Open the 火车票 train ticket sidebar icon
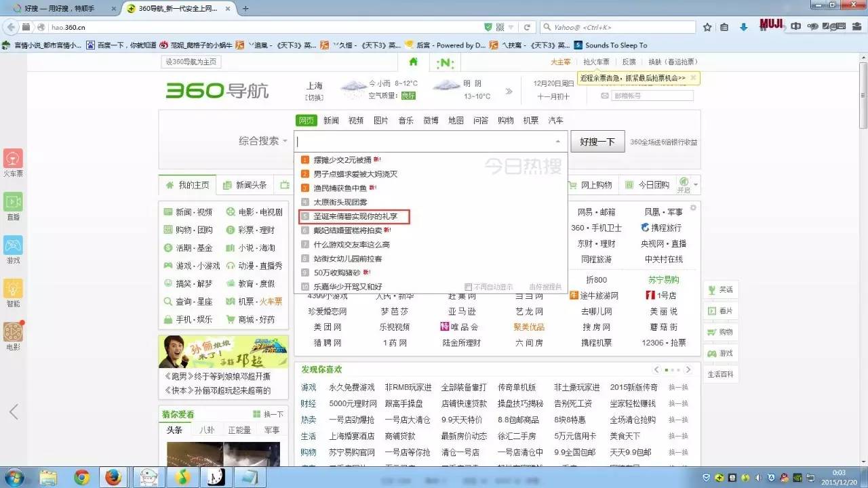Viewport: 868px width, 488px height. [x=13, y=159]
